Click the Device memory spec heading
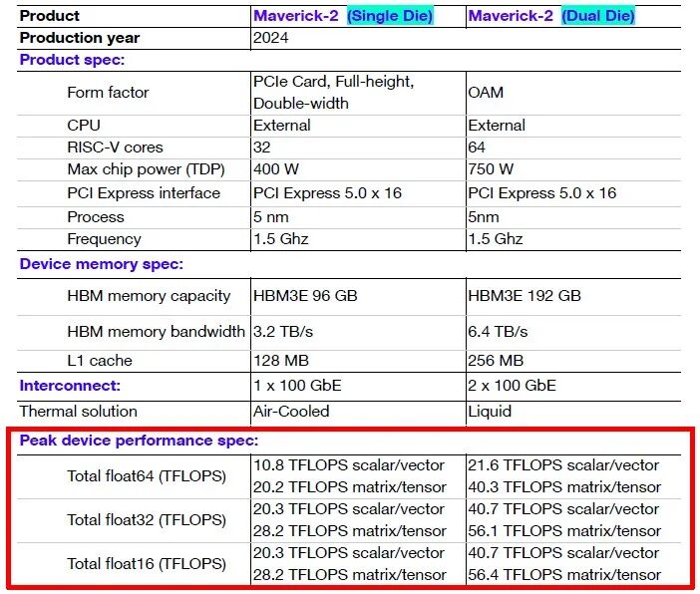Viewport: 700px width, 594px height. [102, 265]
